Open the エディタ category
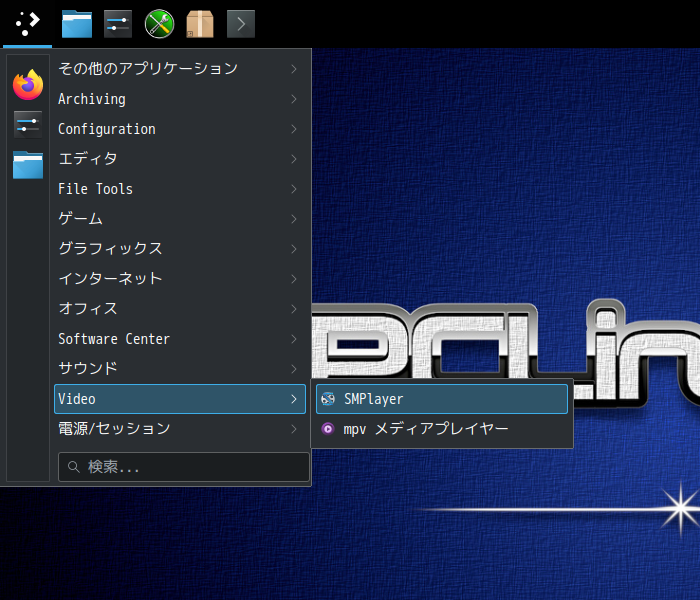The image size is (700, 600). point(180,159)
